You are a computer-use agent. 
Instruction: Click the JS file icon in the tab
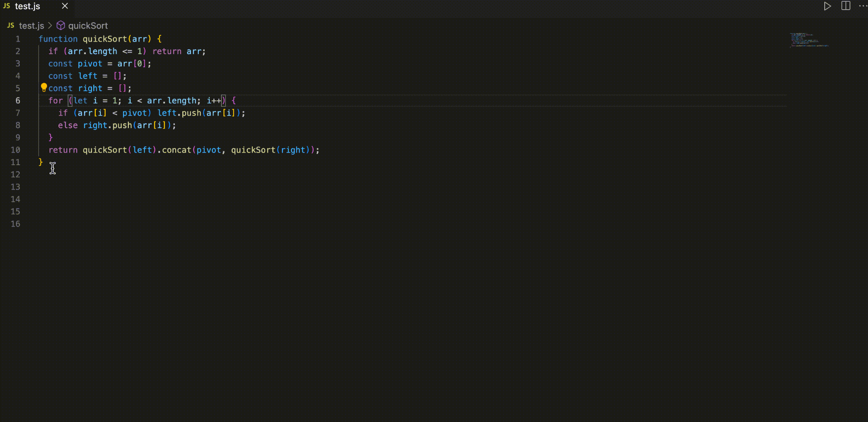(6, 6)
